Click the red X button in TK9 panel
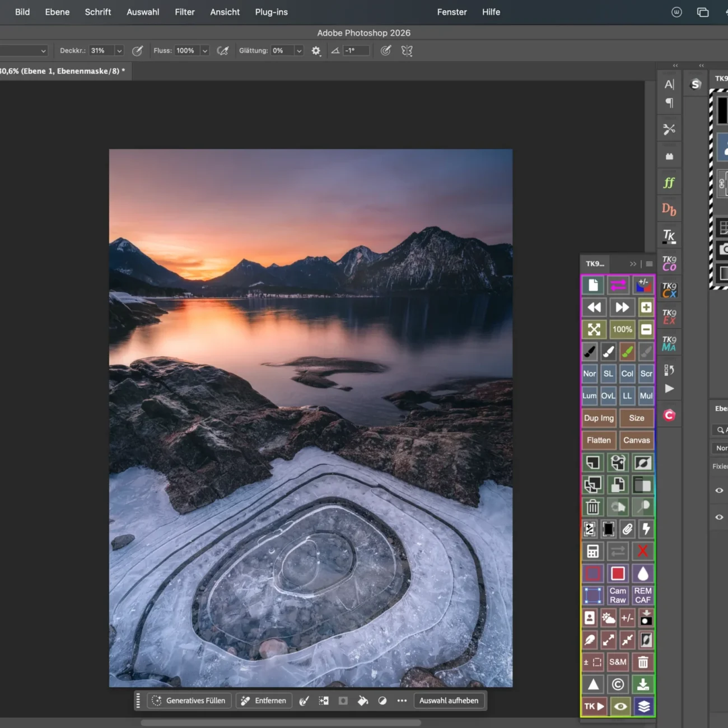Viewport: 728px width, 728px height. pos(643,552)
